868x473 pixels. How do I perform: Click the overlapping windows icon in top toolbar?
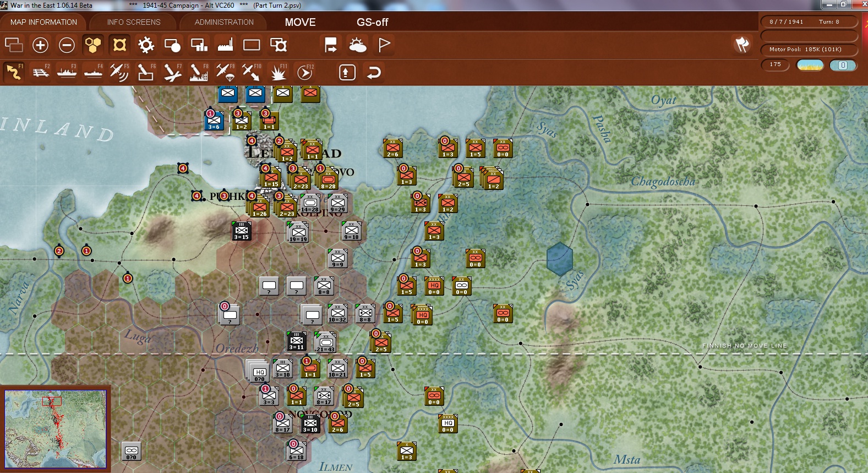coord(14,45)
